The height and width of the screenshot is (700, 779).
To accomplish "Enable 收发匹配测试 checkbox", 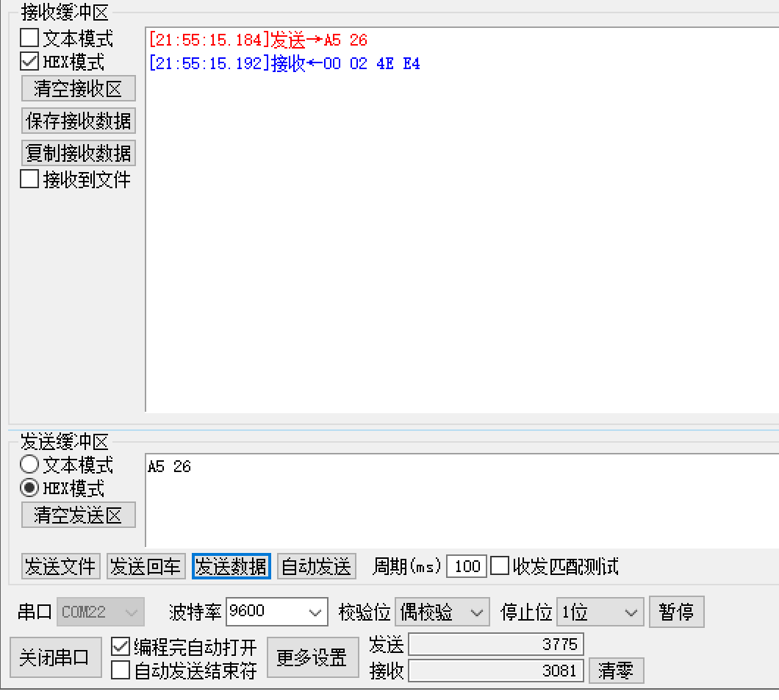I will [500, 566].
